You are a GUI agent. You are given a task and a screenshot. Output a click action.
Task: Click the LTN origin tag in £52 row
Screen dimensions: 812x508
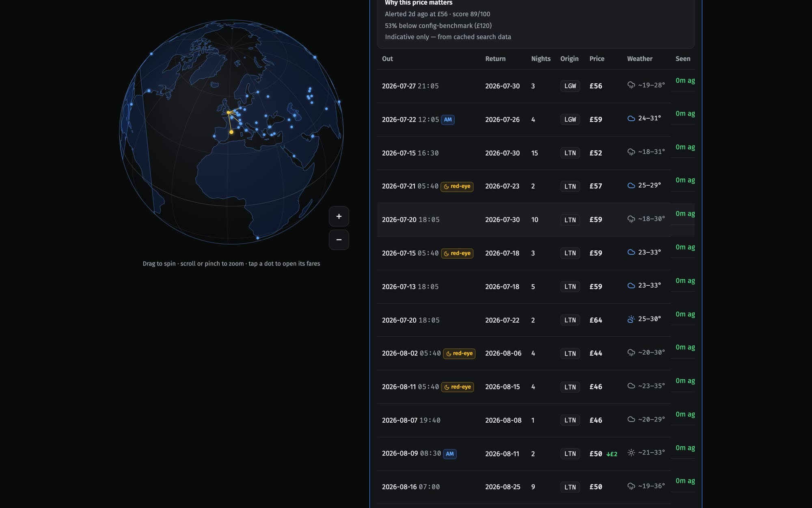pos(570,153)
